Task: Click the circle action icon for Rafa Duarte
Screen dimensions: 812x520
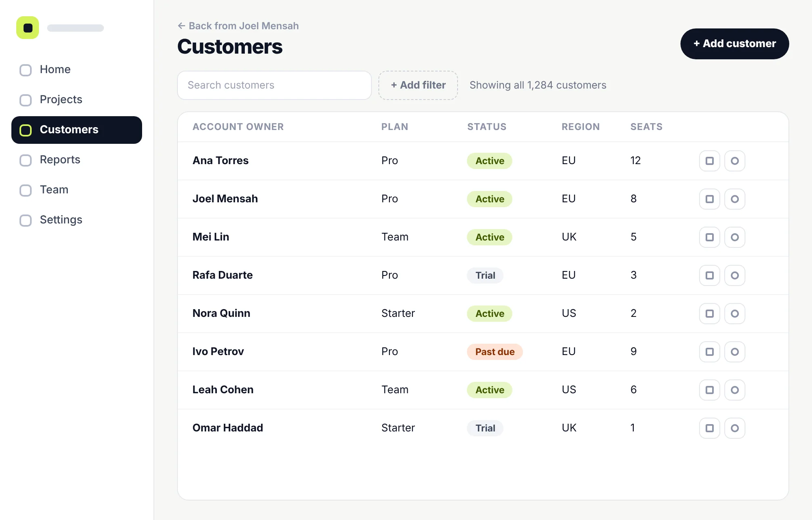Action: click(x=734, y=275)
